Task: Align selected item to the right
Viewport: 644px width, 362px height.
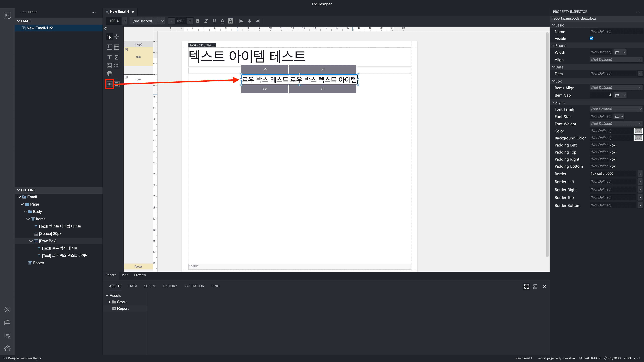Action: [x=257, y=21]
